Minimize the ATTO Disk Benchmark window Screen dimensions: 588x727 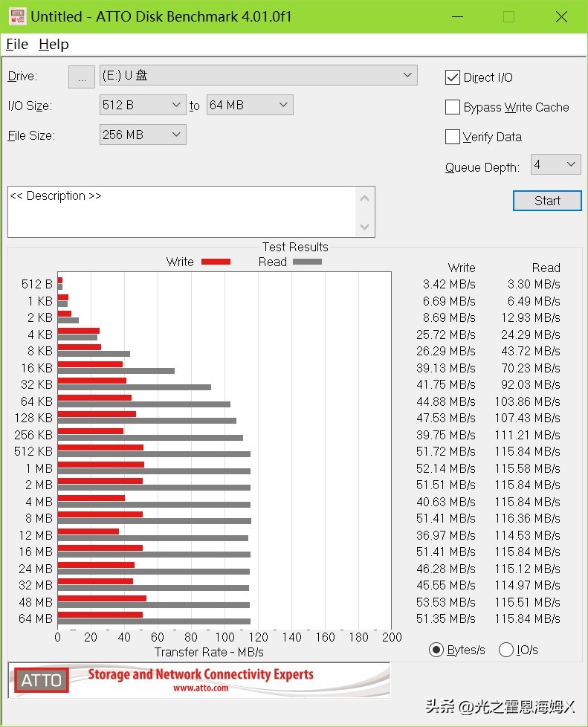click(458, 16)
